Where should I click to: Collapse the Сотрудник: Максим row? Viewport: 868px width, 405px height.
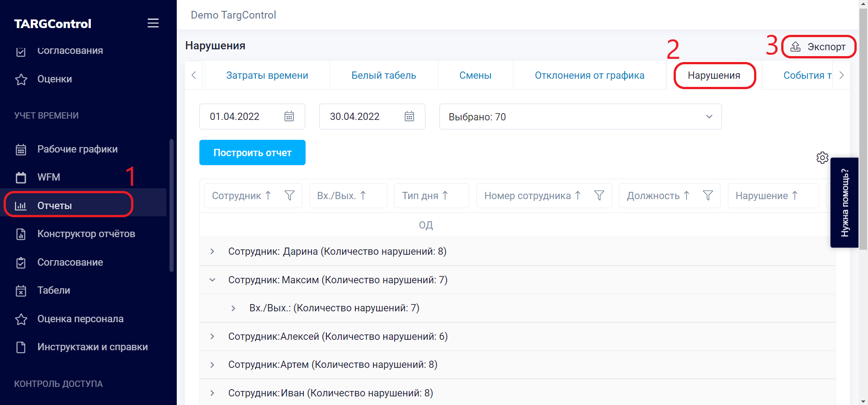(x=212, y=280)
